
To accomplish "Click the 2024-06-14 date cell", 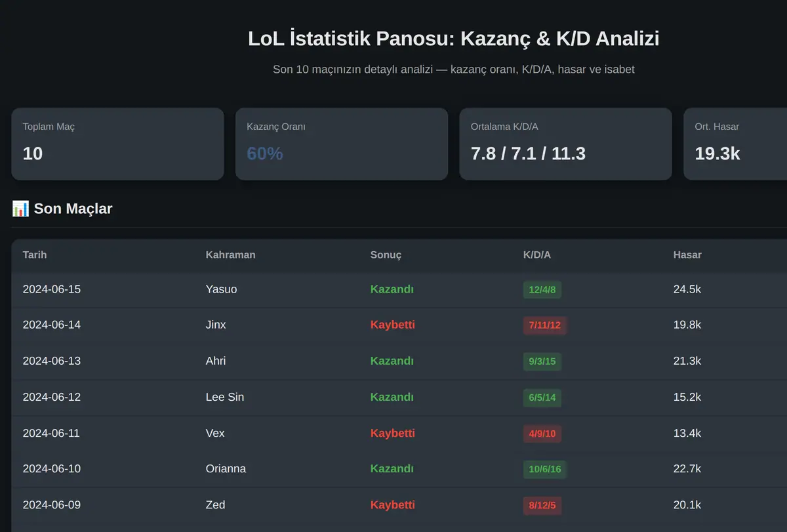I will pos(52,325).
